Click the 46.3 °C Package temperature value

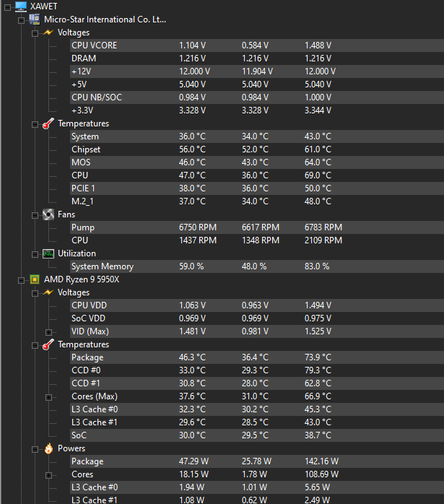pos(192,357)
